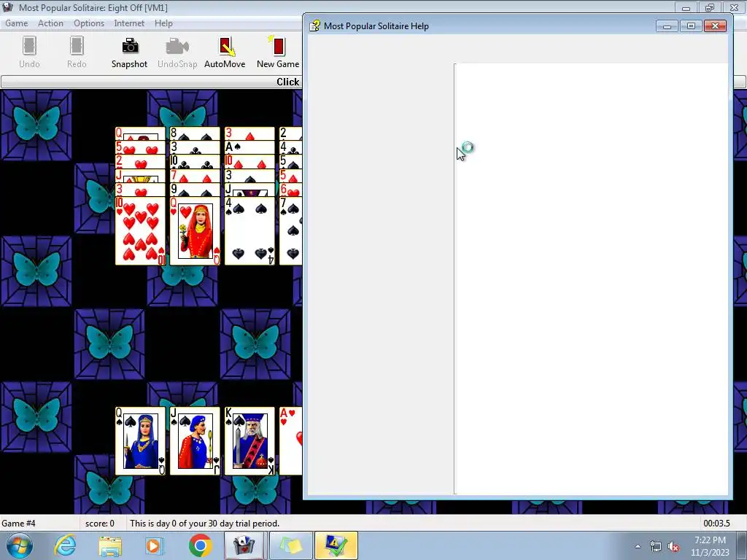Open the green notes taskbar app
747x560 pixels.
coord(290,545)
